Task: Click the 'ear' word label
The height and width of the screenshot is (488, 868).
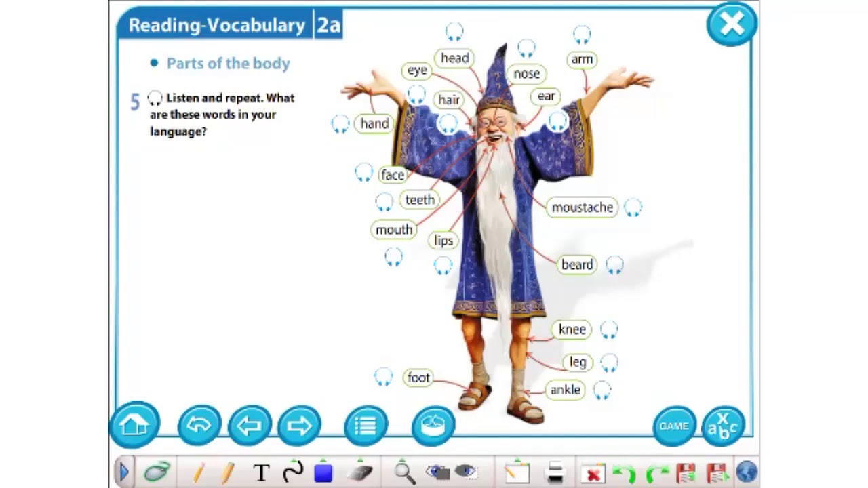Action: (546, 96)
